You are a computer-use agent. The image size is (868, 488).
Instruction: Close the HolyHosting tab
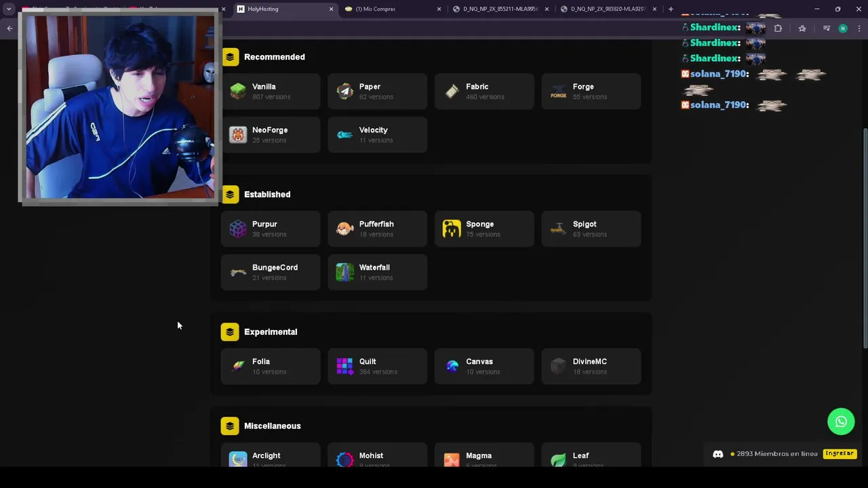tap(331, 9)
